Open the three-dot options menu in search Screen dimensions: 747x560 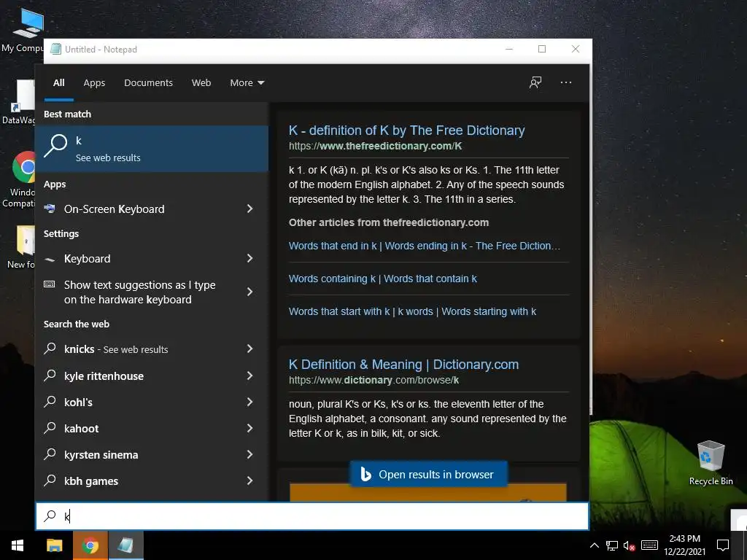tap(566, 82)
